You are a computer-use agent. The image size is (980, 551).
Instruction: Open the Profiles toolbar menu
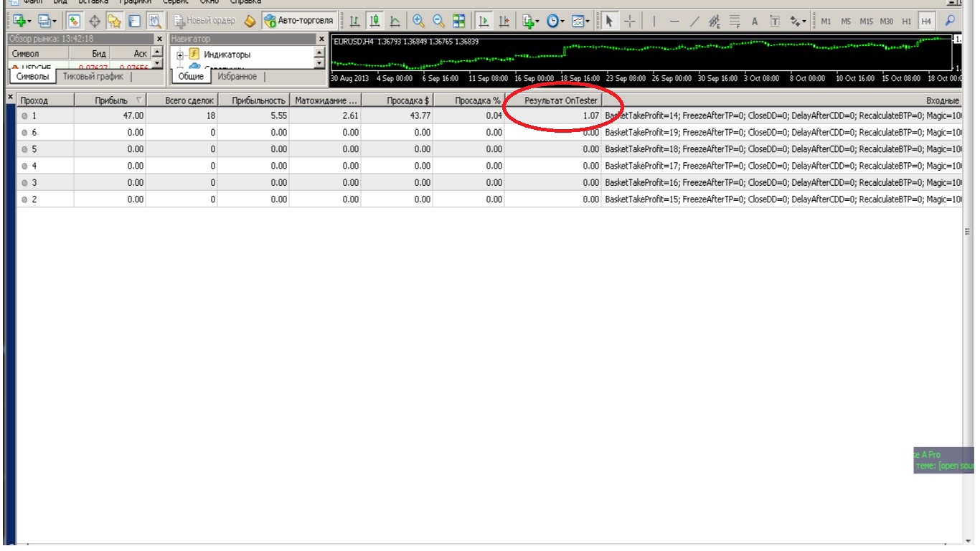pyautogui.click(x=45, y=21)
